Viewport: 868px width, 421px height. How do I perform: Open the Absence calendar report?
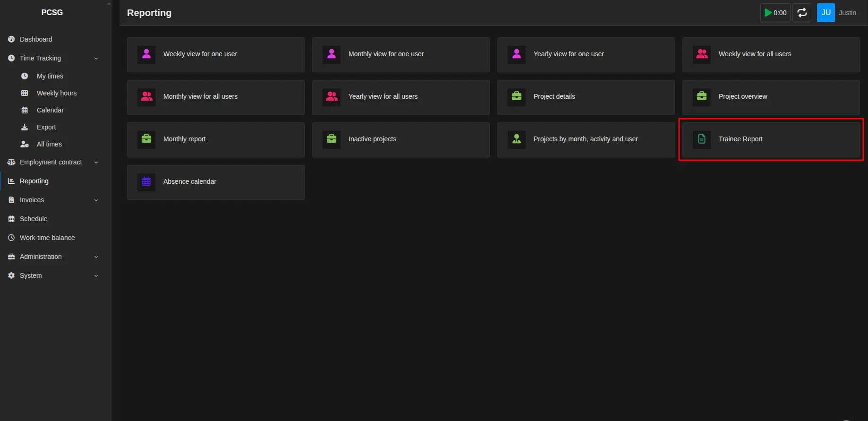[216, 182]
